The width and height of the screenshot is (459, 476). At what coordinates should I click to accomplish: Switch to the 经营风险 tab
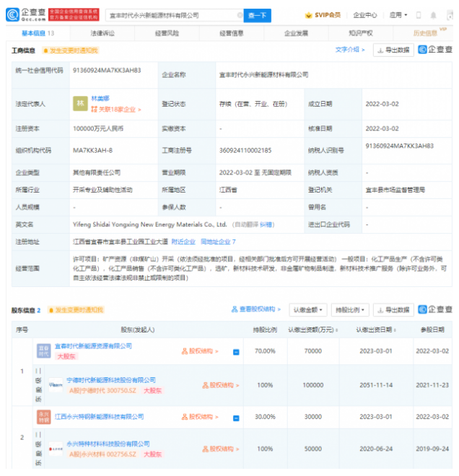(167, 33)
